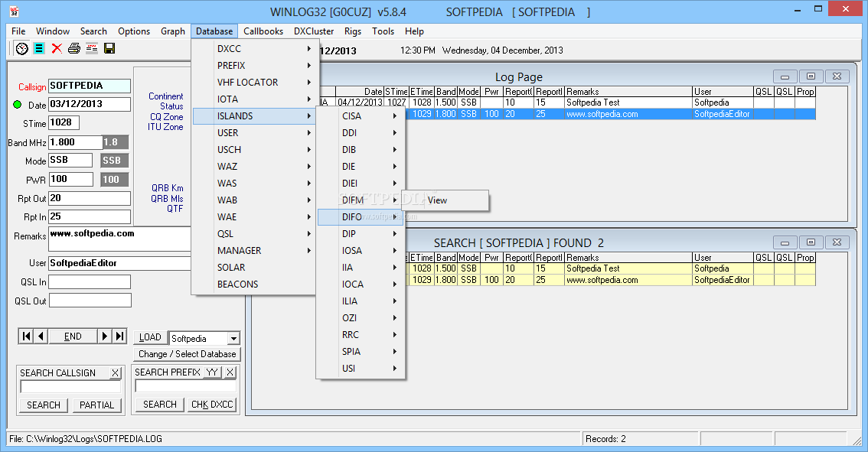Minimize the SEARCH FOUND child window
868x452 pixels.
[785, 242]
